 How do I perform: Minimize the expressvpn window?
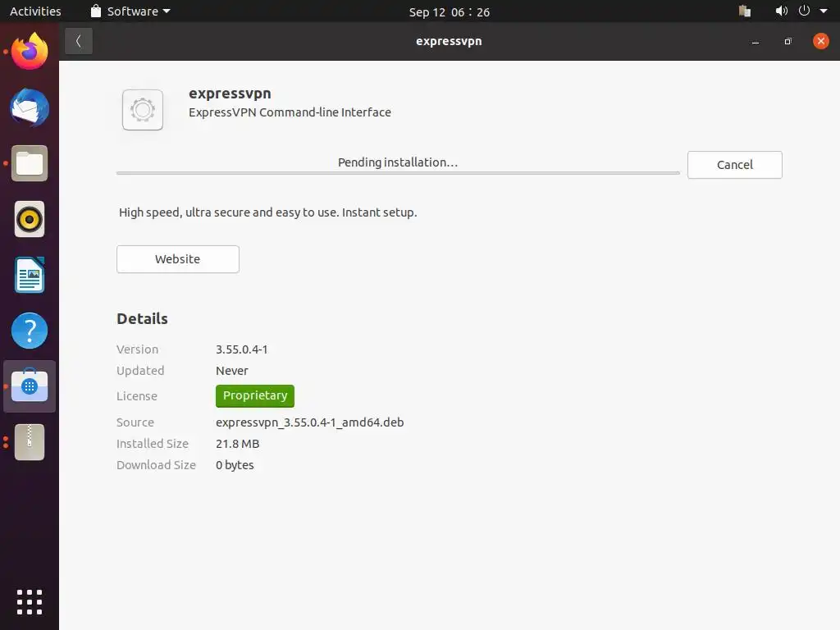[756, 42]
